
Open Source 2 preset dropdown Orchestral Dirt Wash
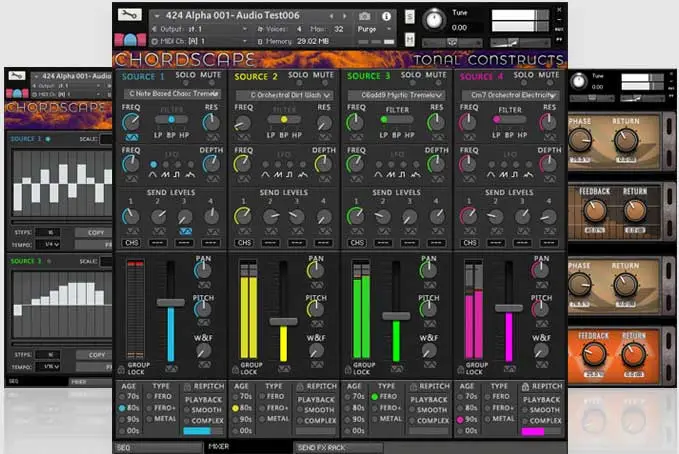tap(285, 95)
